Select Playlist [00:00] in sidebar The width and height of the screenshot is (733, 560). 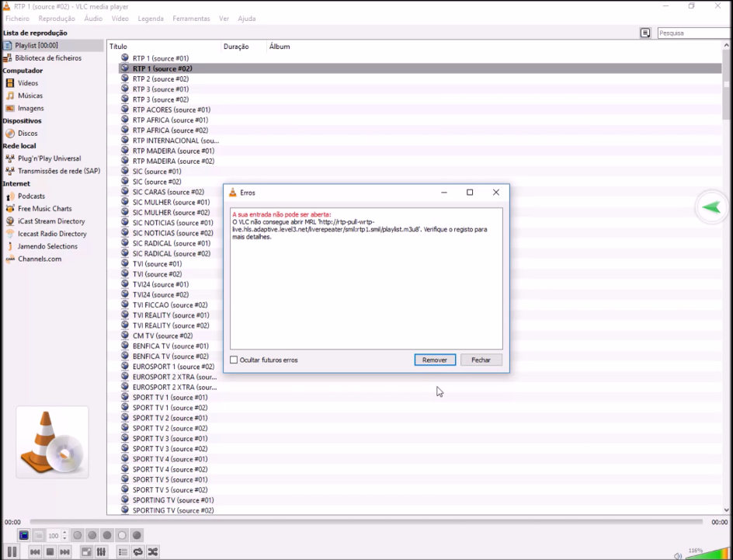point(52,45)
